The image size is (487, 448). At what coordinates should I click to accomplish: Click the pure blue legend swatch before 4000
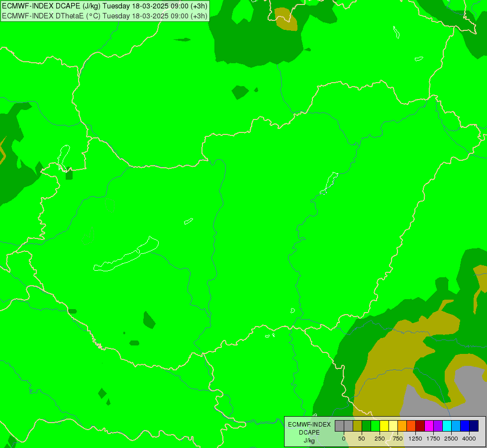point(465,426)
